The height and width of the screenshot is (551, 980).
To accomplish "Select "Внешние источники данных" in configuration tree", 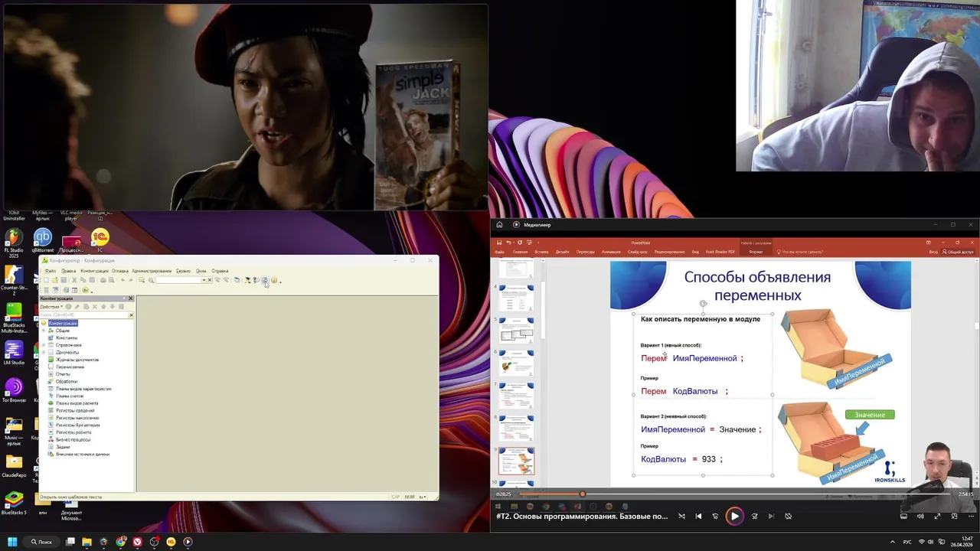I will click(x=83, y=454).
